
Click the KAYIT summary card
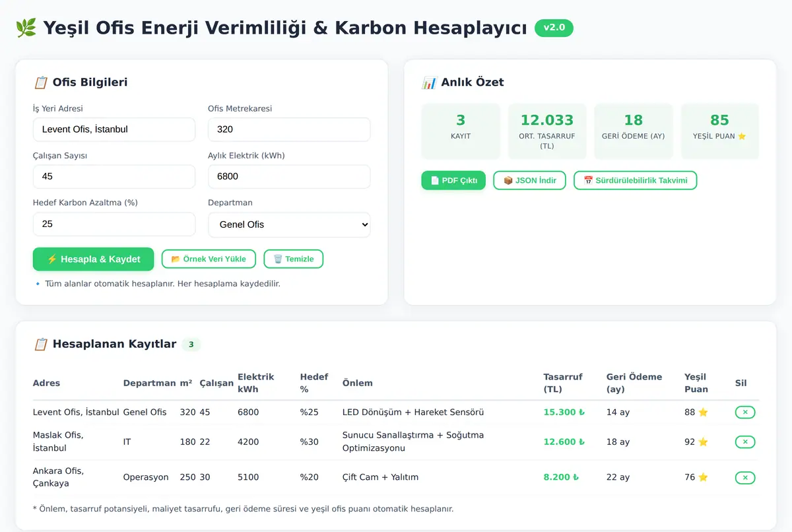461,131
